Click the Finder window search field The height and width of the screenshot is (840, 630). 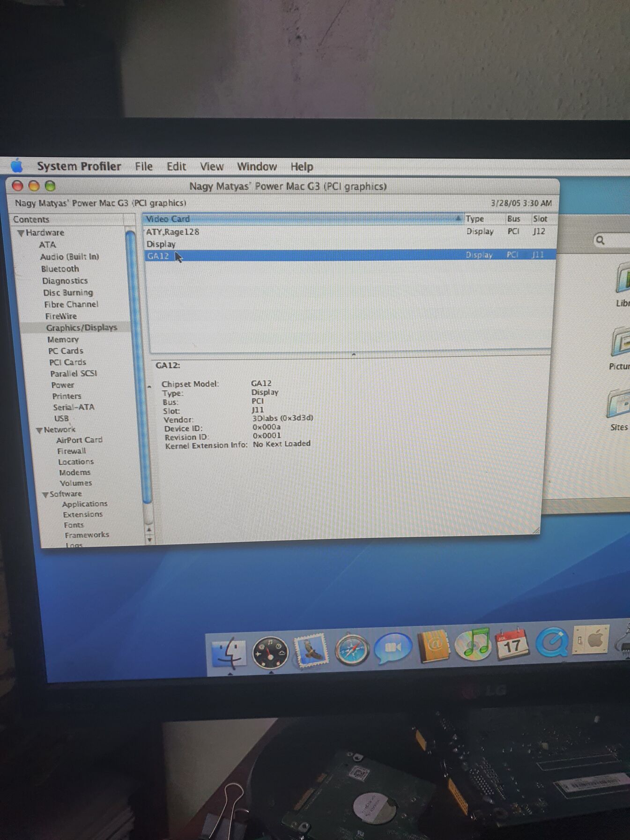click(611, 240)
